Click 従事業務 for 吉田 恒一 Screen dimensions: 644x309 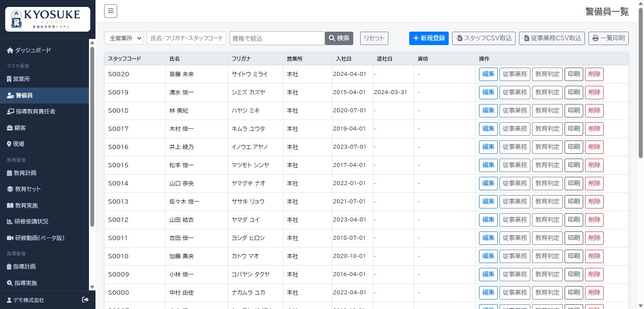[515, 238]
